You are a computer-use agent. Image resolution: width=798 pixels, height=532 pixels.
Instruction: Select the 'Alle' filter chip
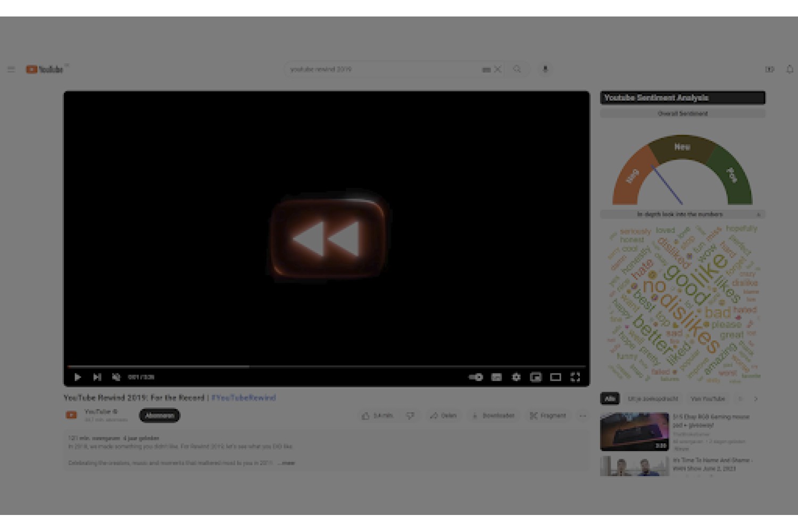click(x=610, y=398)
